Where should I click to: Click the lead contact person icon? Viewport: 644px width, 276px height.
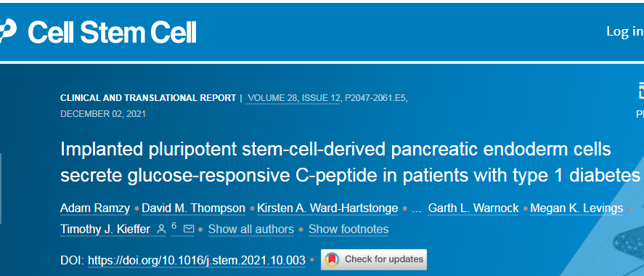[x=162, y=229]
